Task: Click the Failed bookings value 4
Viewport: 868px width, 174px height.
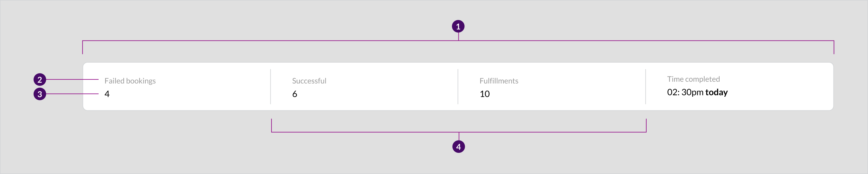Action: click(x=107, y=94)
